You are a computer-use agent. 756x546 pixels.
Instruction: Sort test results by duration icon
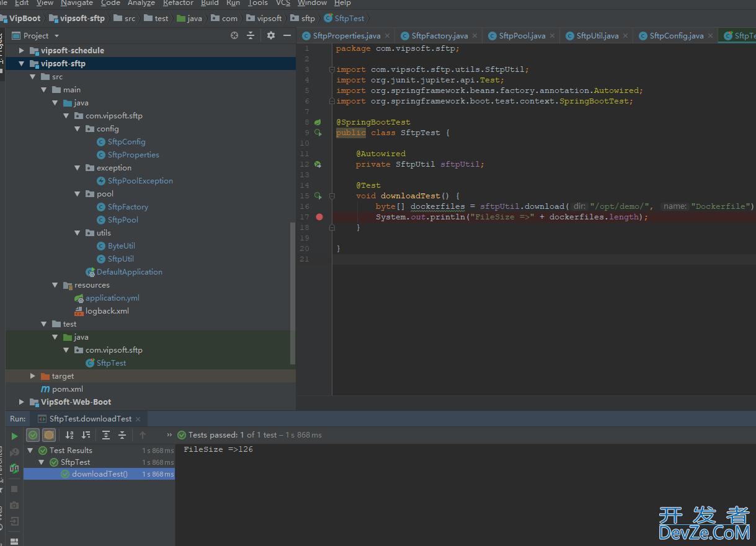tap(86, 435)
